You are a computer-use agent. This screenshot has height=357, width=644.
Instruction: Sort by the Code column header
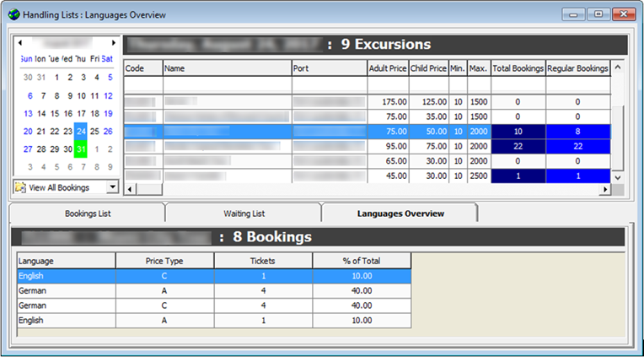[x=143, y=68]
